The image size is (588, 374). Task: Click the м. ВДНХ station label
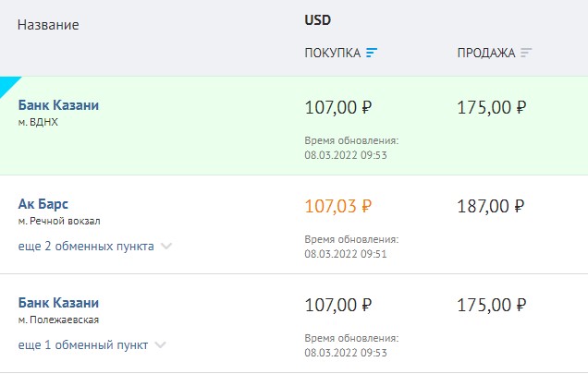tap(38, 122)
